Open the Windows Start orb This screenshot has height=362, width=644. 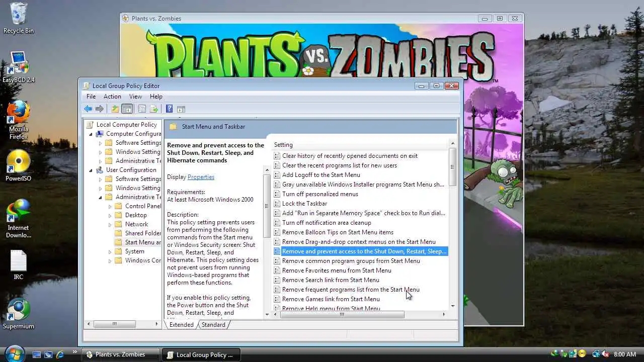click(x=14, y=353)
